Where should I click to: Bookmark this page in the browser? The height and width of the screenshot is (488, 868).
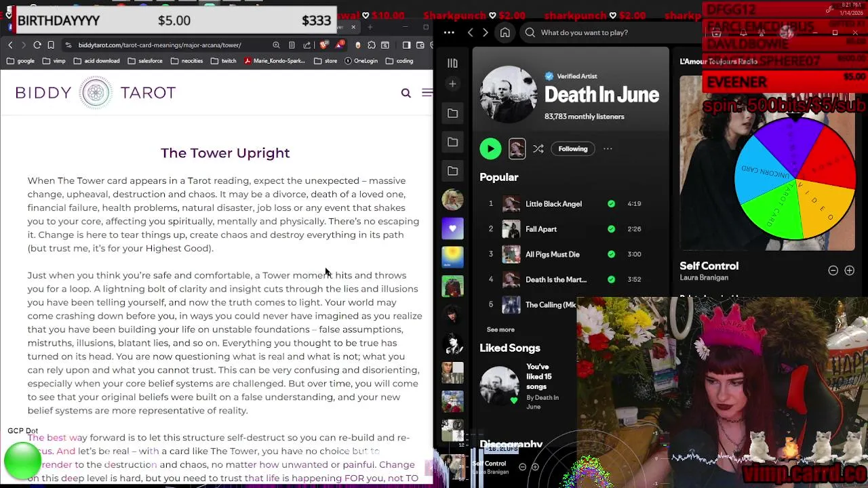click(51, 45)
